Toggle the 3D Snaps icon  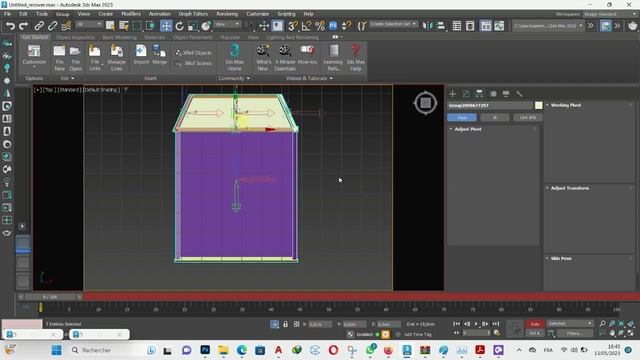293,26
